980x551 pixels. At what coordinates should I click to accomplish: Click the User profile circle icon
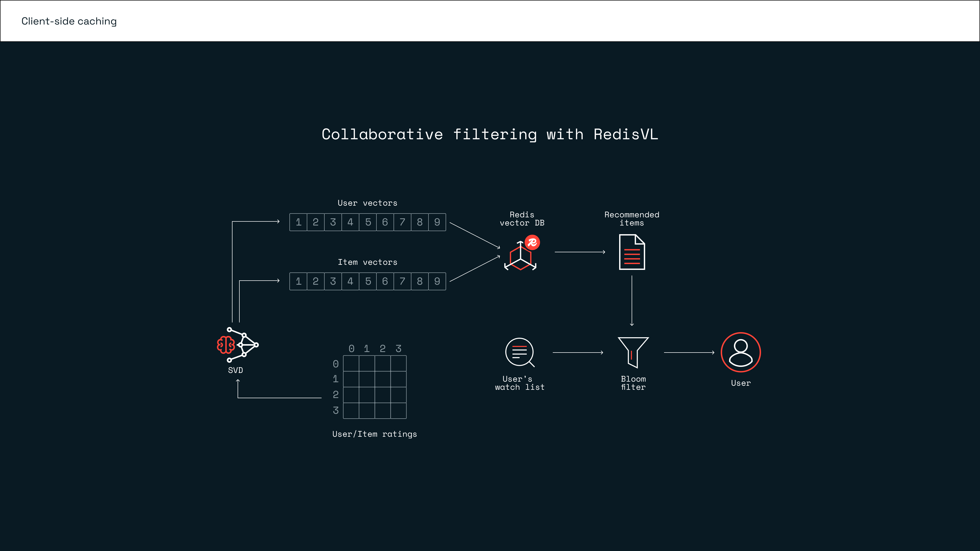coord(740,352)
